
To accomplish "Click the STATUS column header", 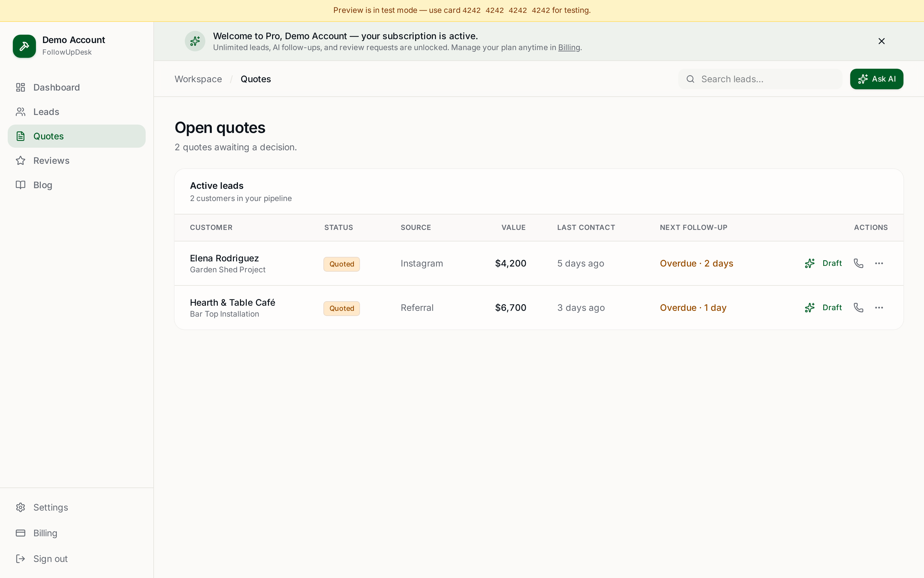I will click(x=339, y=227).
